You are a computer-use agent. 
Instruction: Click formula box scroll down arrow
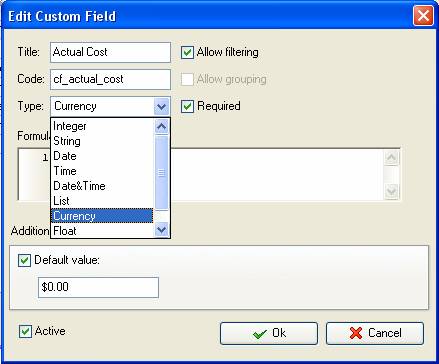[391, 191]
